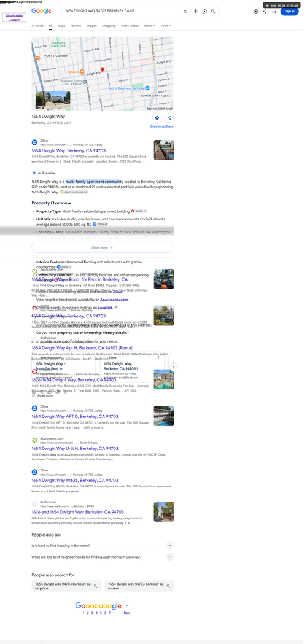Viewport: 307px width, 644px height.
Task: Open Zillow '1654 Dwight Way, Berkeley, CA 94703' link
Action: [69, 151]
